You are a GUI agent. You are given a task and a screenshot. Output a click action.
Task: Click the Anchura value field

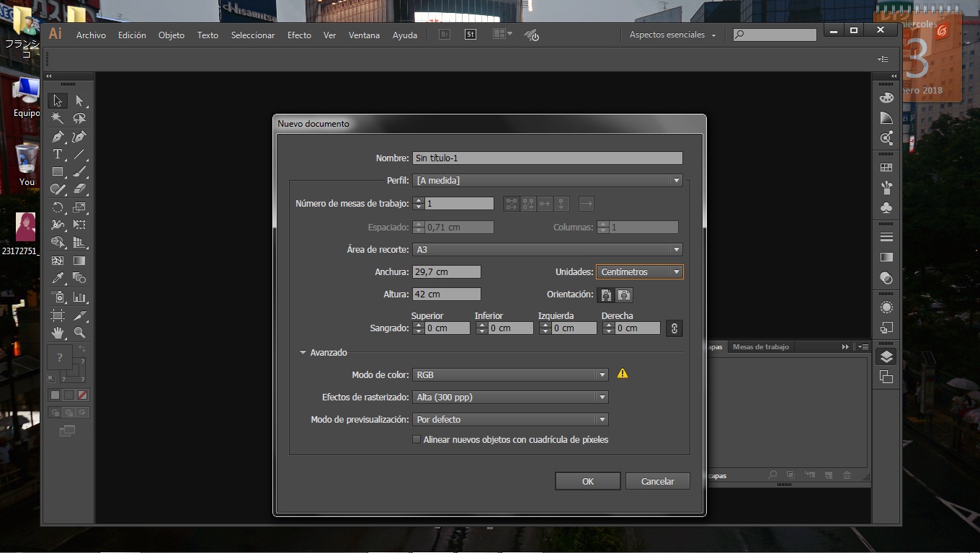pyautogui.click(x=447, y=272)
